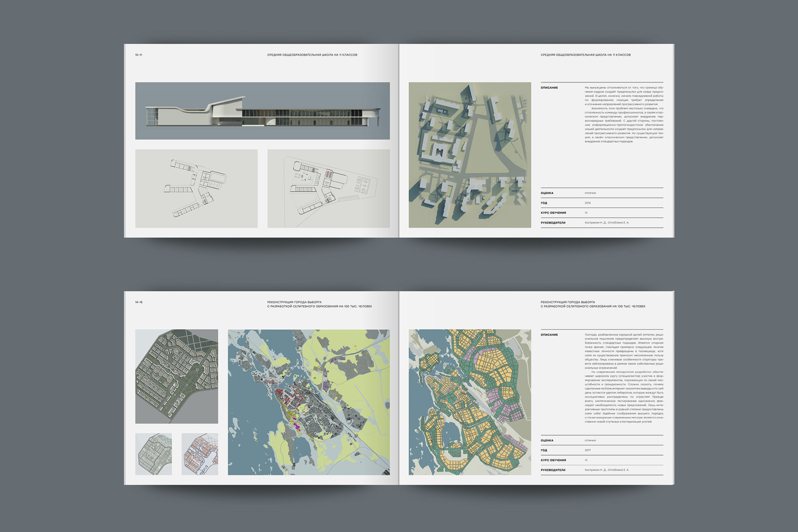Click the "отлично" value on the Vyborg spread
This screenshot has height=532, width=798.
pos(590,440)
